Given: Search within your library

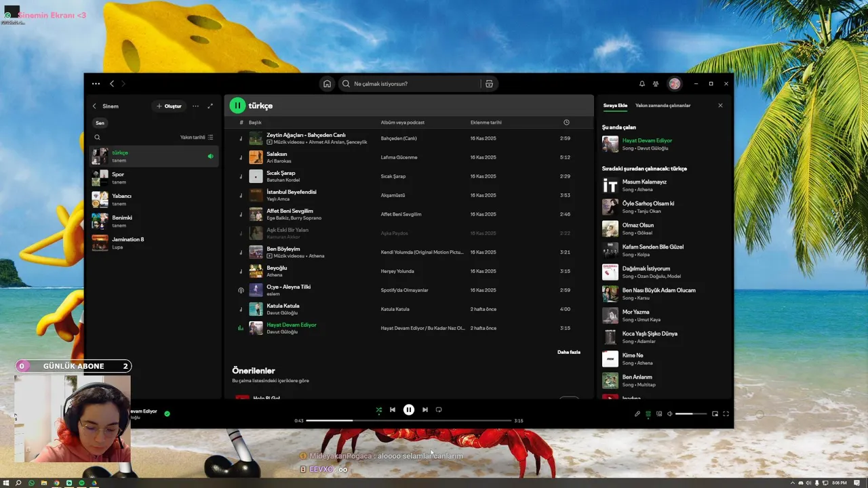Looking at the screenshot, I should point(97,137).
